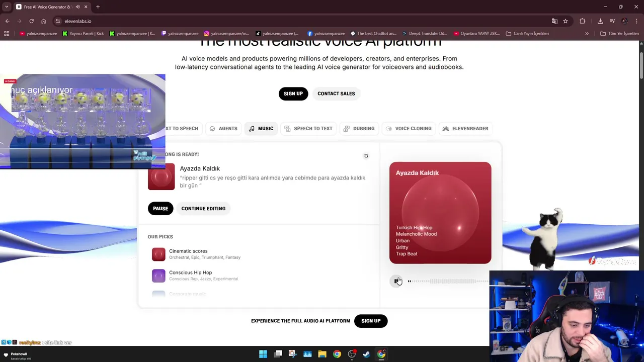Viewport: 644px width, 362px height.
Task: Open the Voice Cloning tab
Action: point(409,129)
